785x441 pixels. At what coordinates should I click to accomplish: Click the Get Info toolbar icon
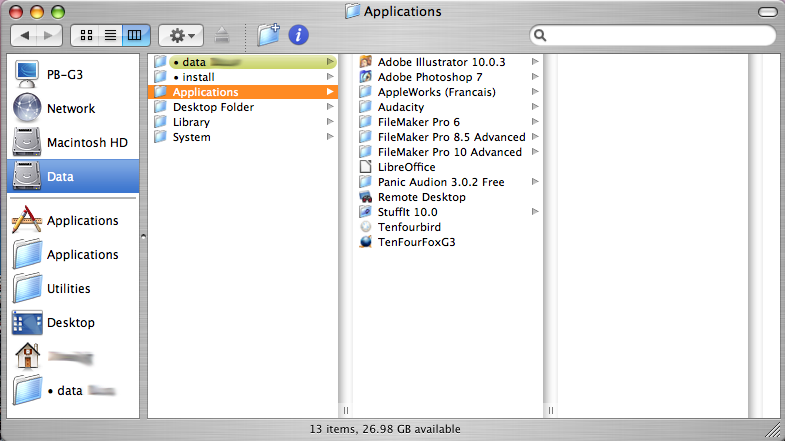coord(298,35)
